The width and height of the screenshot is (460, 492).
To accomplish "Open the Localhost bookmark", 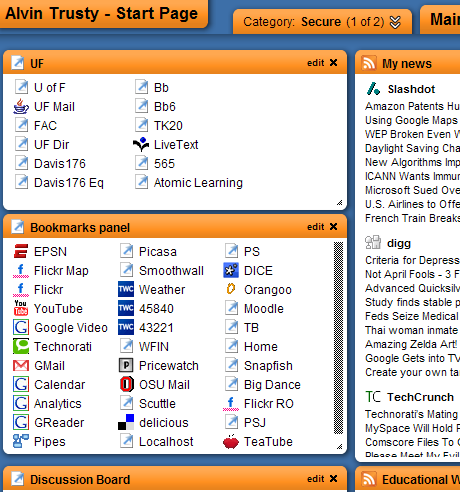I will [166, 442].
